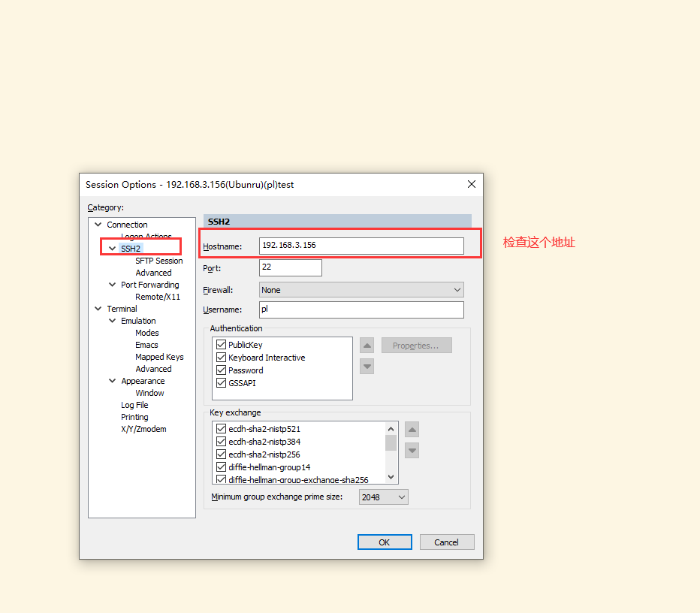Select Printing category
This screenshot has height=613, width=700.
pyautogui.click(x=134, y=417)
